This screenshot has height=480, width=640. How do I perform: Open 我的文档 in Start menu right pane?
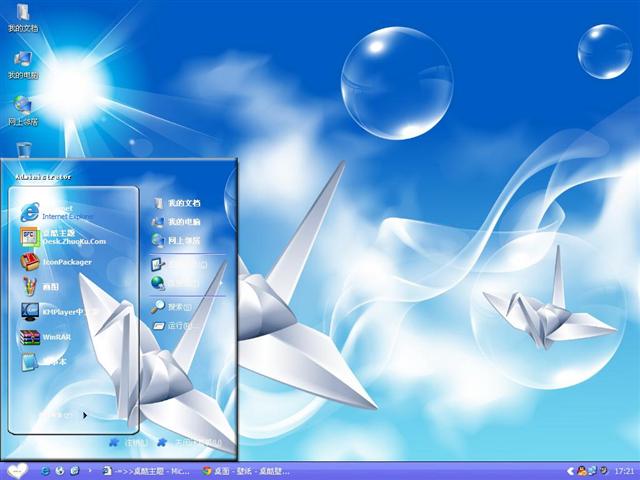click(176, 203)
